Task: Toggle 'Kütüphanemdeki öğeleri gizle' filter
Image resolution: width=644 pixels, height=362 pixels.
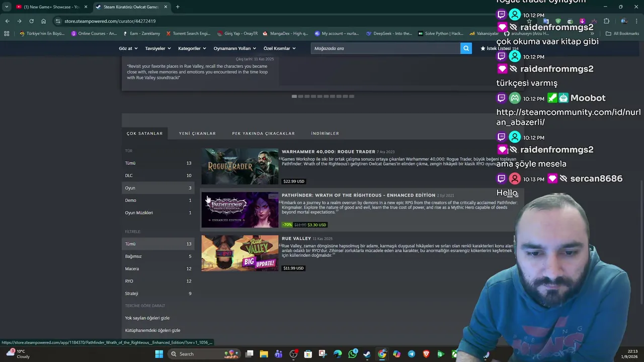Action: [x=152, y=330]
